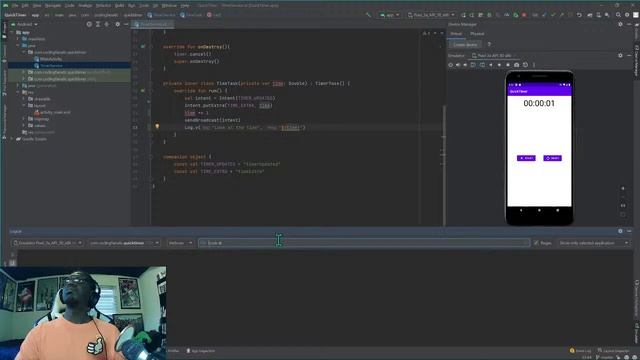The height and width of the screenshot is (360, 640).
Task: Select TimerService in project tree
Action: point(51,65)
